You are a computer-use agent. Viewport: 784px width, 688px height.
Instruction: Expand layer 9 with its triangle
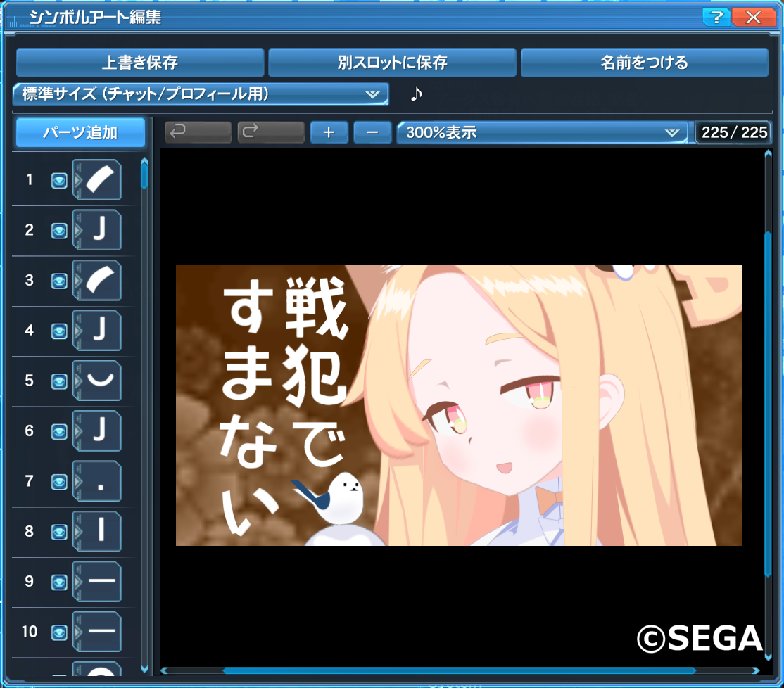click(78, 582)
